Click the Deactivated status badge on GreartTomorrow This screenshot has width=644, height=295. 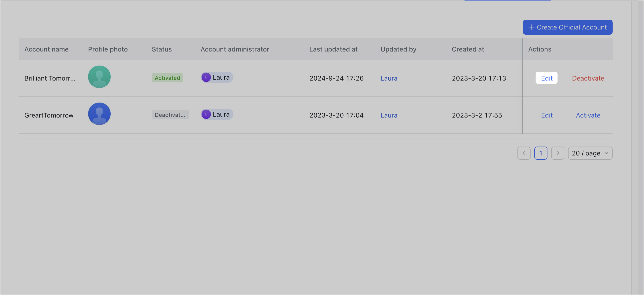coord(170,115)
